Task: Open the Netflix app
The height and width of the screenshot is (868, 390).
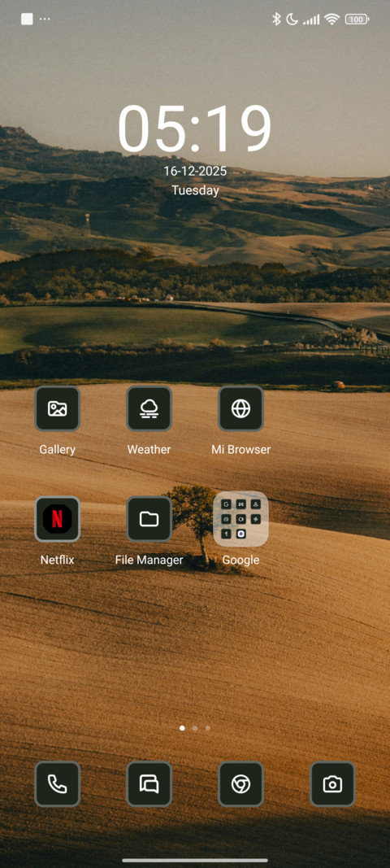Action: 58,519
